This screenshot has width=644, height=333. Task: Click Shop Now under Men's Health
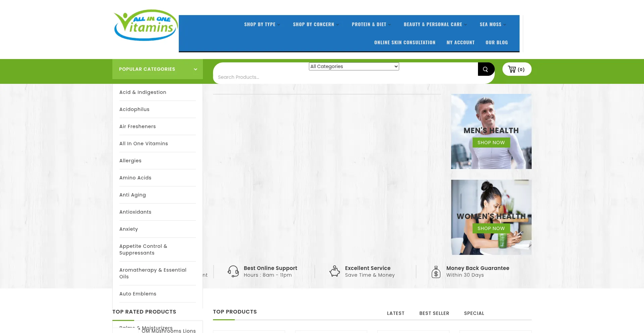[491, 142]
